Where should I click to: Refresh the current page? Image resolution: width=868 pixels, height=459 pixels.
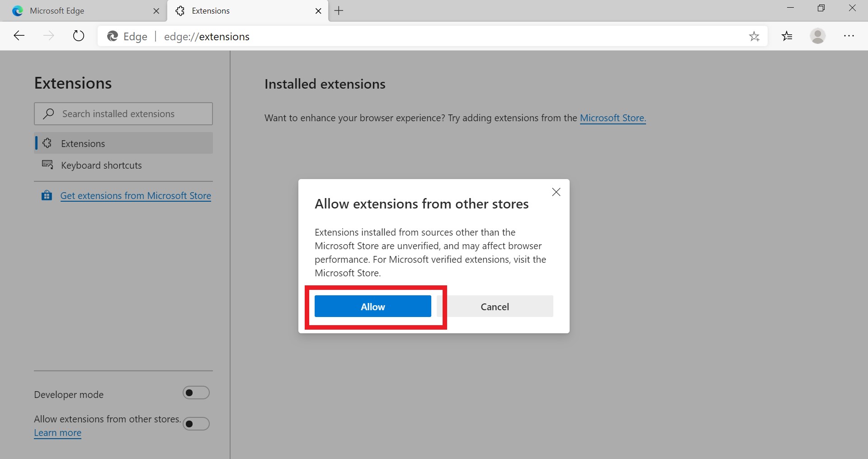pos(79,36)
